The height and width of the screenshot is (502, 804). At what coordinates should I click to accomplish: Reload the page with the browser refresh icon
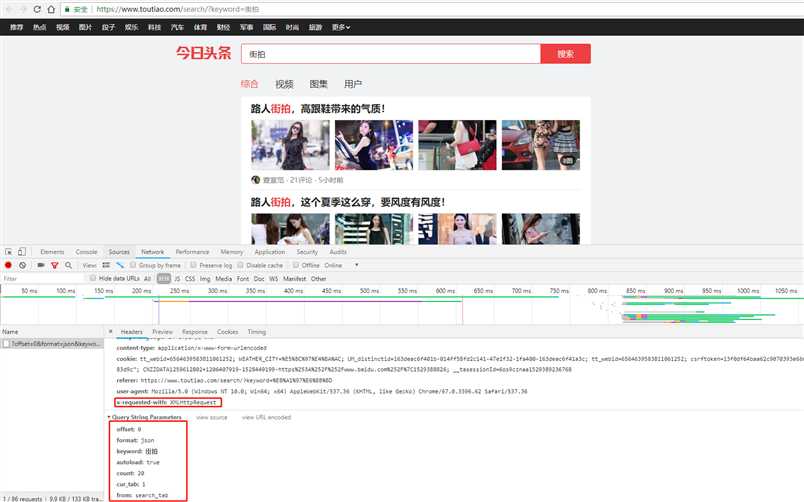click(37, 9)
